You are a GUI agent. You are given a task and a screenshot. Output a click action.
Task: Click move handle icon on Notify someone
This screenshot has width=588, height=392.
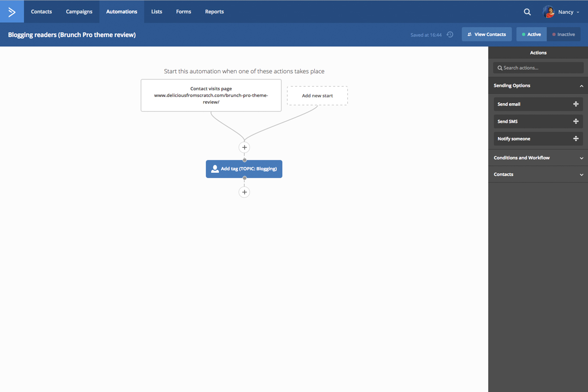click(x=575, y=139)
